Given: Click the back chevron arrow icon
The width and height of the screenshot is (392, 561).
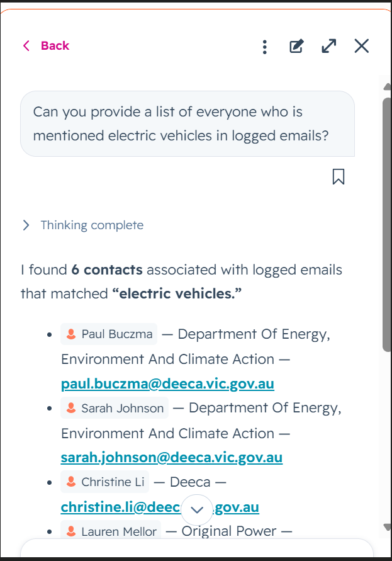Looking at the screenshot, I should tap(26, 46).
